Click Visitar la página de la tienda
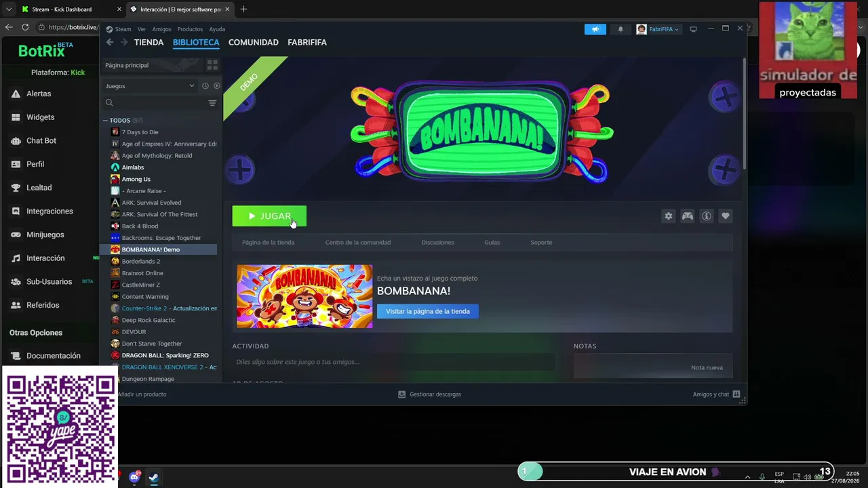This screenshot has width=868, height=488. pyautogui.click(x=428, y=311)
